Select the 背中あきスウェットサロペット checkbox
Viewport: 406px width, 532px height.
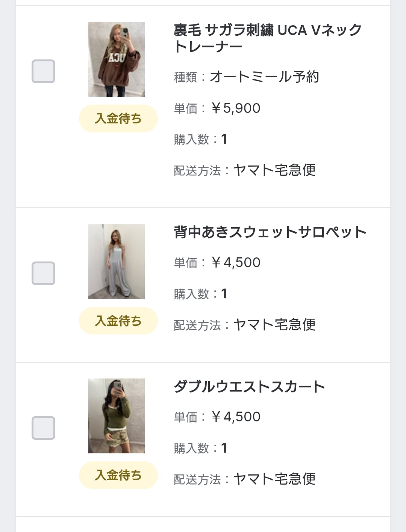[43, 273]
